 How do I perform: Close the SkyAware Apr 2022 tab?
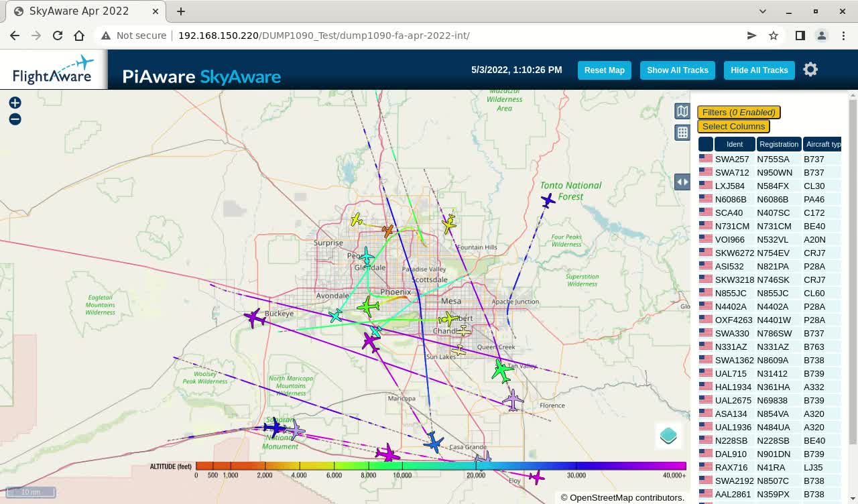tap(155, 11)
